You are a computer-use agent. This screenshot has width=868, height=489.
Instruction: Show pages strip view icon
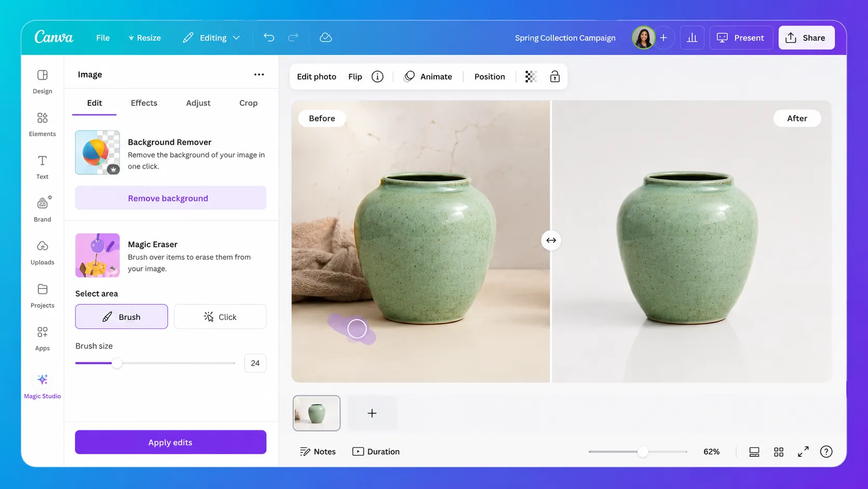point(754,452)
